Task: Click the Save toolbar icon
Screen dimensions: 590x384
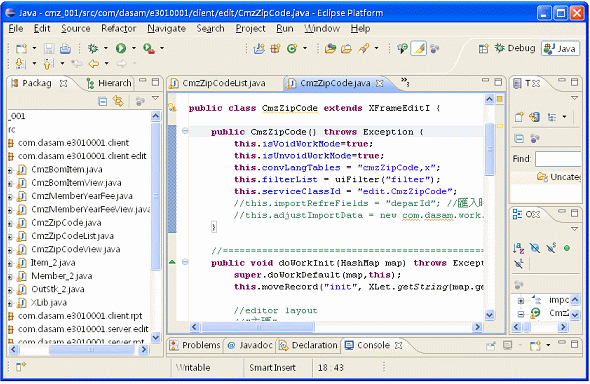Action: click(49, 49)
